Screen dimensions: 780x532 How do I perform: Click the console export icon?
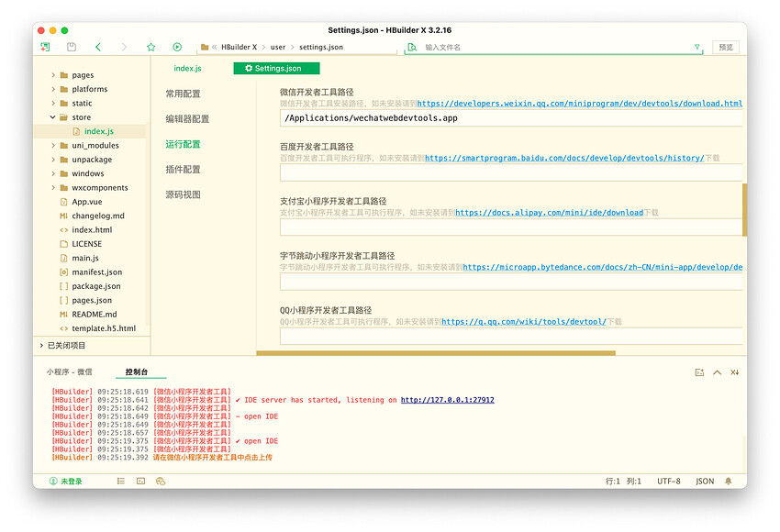[699, 372]
